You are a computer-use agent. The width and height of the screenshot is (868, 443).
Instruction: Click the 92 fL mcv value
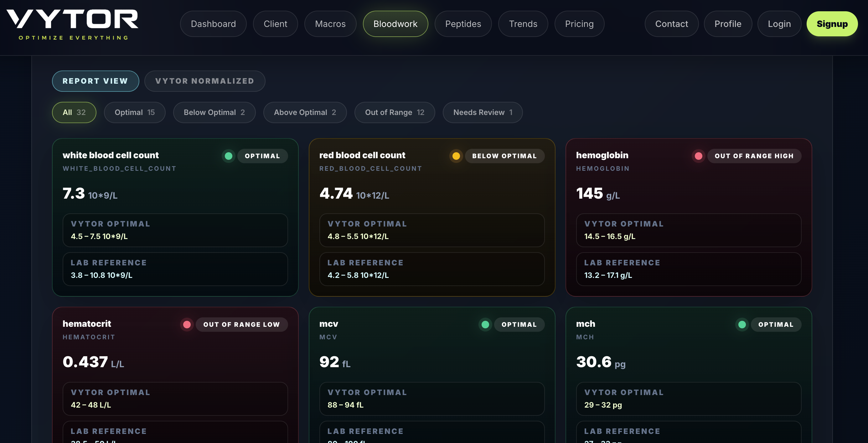tap(335, 362)
